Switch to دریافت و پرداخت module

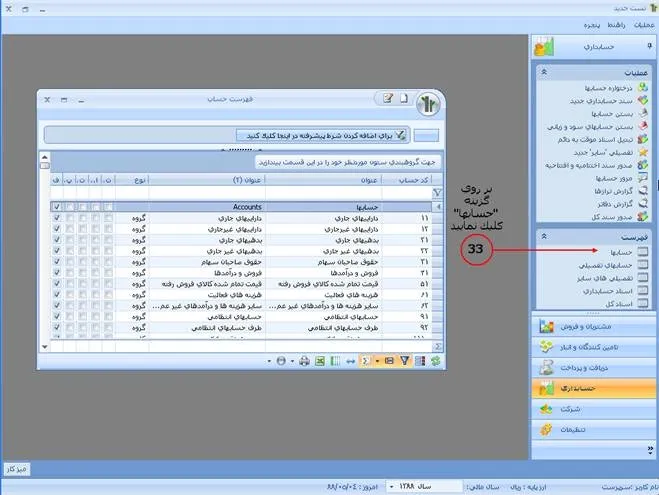593,368
